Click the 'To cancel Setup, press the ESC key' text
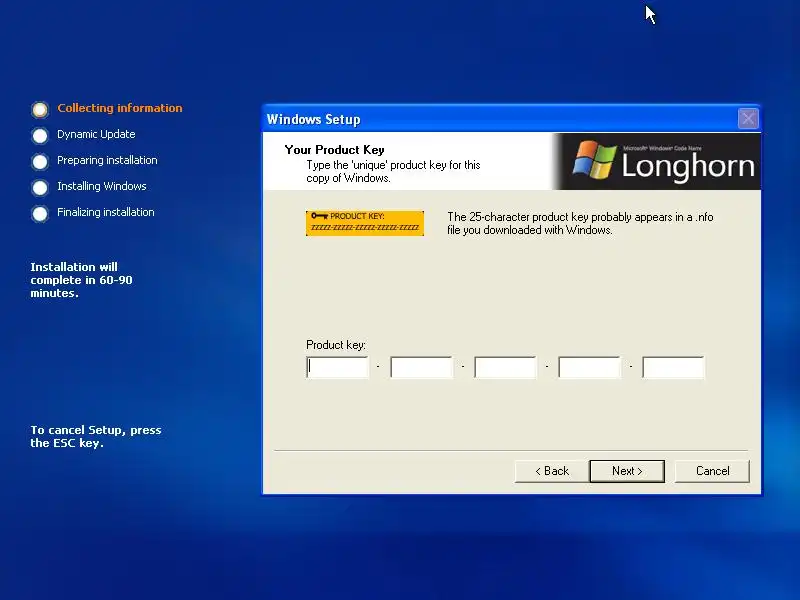 [x=96, y=436]
